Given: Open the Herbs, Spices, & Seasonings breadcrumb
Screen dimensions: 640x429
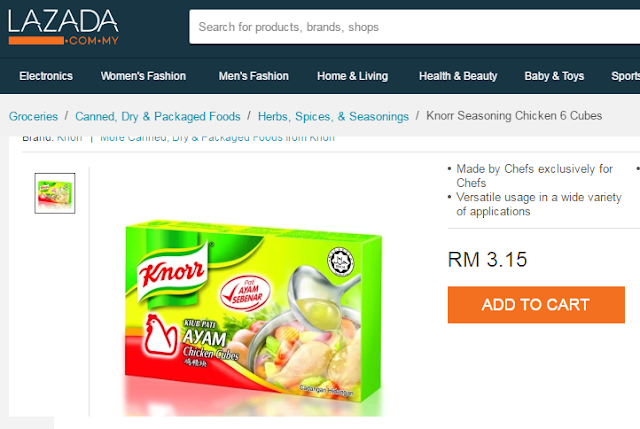Looking at the screenshot, I should [333, 116].
